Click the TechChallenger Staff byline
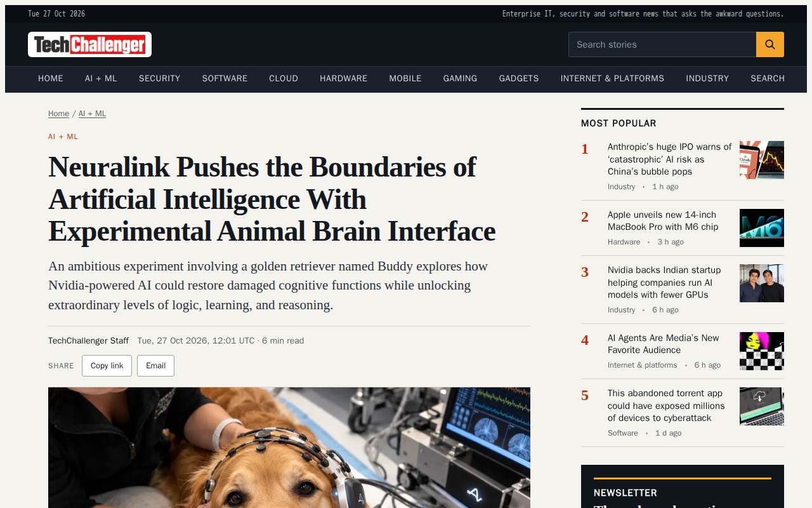 (x=88, y=341)
